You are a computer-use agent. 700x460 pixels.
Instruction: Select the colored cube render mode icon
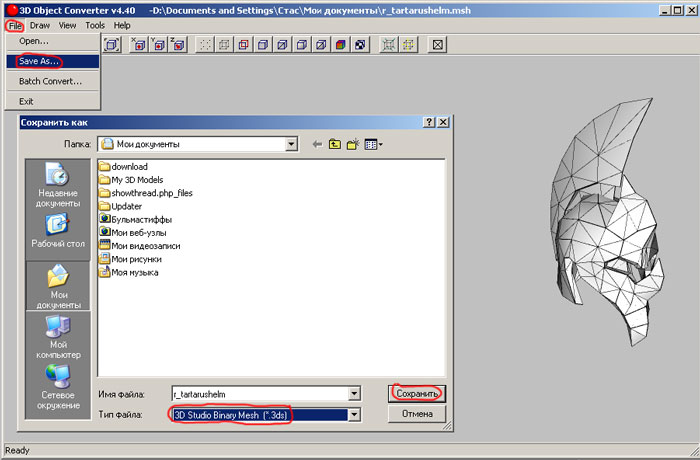pos(341,45)
